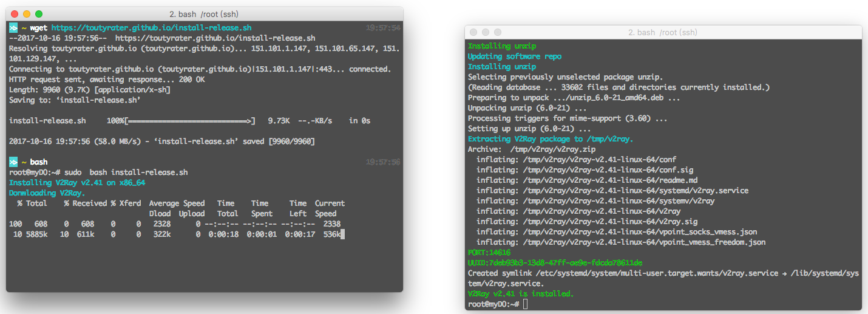Click the gray zoom button on right terminal

click(498, 32)
